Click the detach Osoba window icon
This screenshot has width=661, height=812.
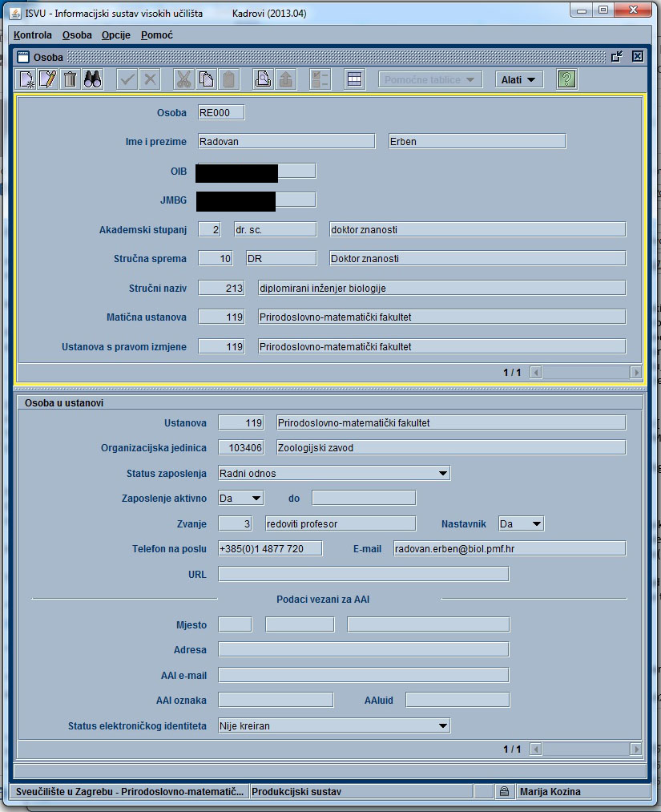616,56
